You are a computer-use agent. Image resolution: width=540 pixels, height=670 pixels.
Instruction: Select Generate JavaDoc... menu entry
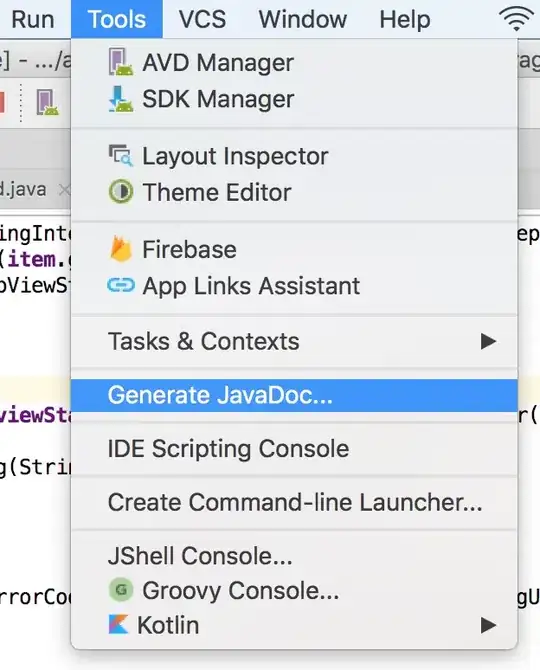pos(294,395)
